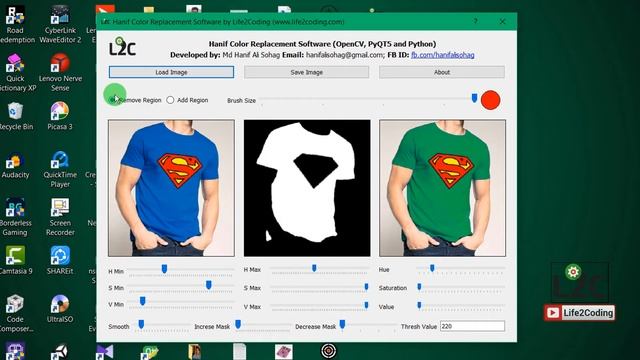The height and width of the screenshot is (360, 640).
Task: Click the green t-shirt result image
Action: (442, 188)
